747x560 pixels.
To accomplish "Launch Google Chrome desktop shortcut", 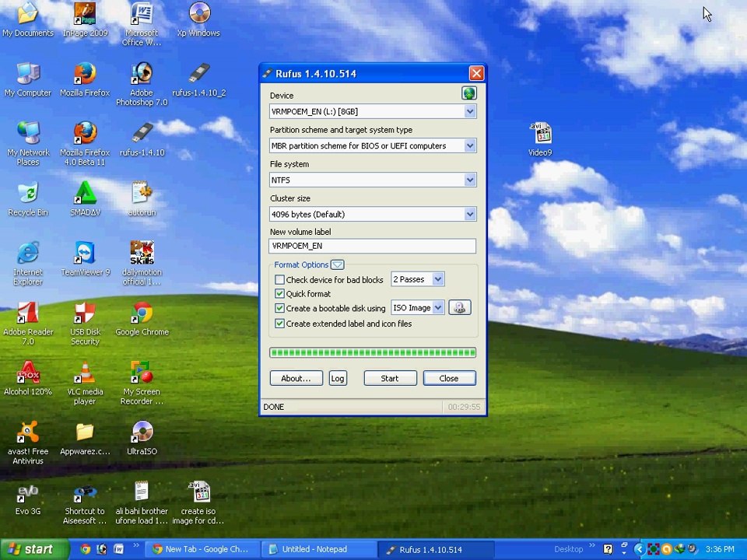I will point(142,319).
